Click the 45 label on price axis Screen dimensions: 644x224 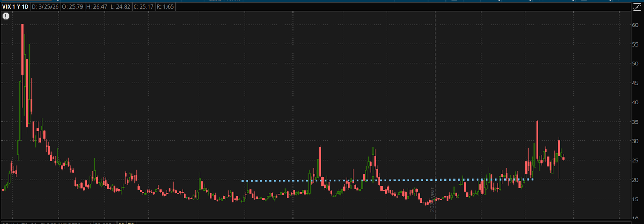point(634,83)
